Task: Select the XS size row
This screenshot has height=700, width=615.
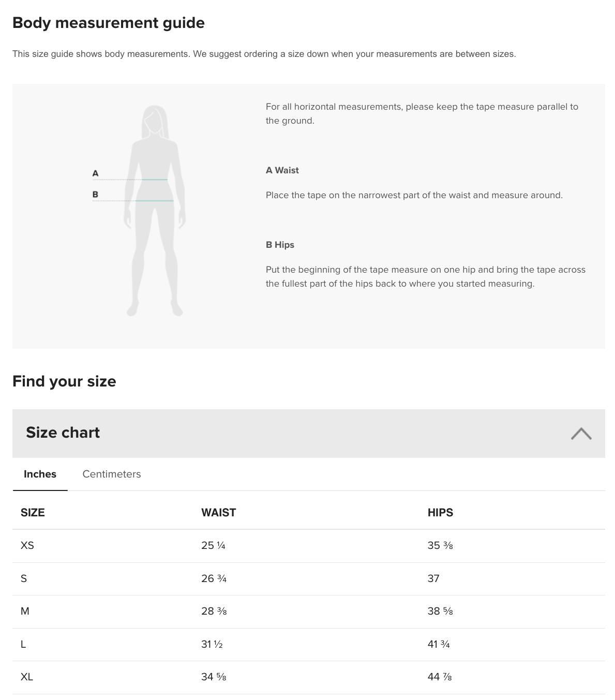Action: point(27,546)
